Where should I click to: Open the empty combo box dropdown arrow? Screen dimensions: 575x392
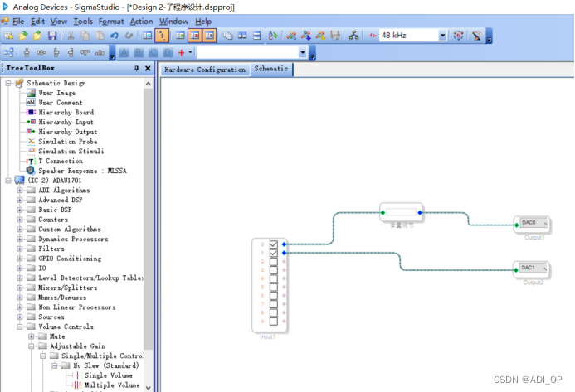[303, 53]
